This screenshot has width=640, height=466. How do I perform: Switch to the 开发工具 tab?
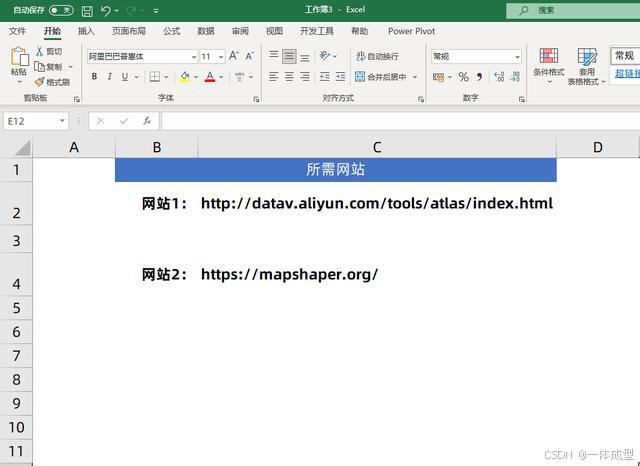tap(317, 31)
